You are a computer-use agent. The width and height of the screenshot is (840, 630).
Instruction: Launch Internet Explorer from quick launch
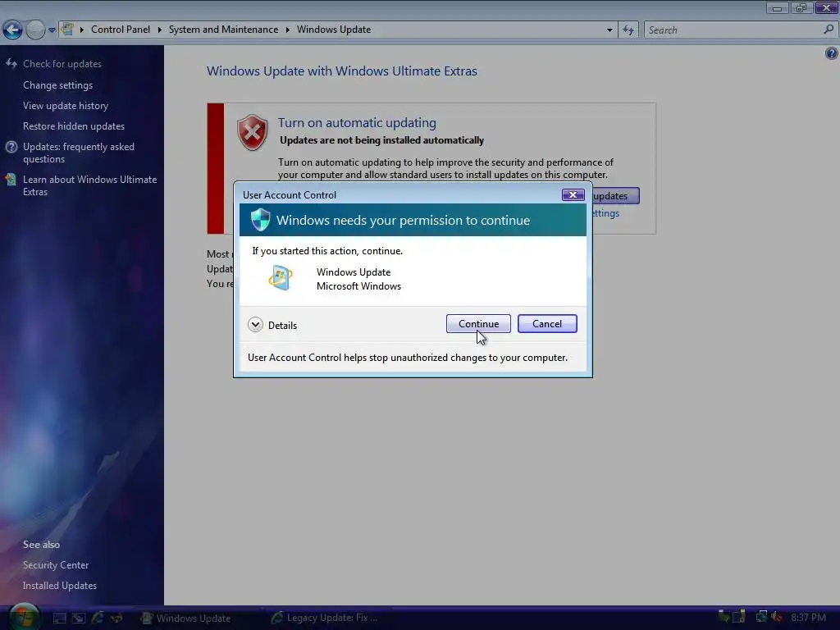[x=98, y=619]
